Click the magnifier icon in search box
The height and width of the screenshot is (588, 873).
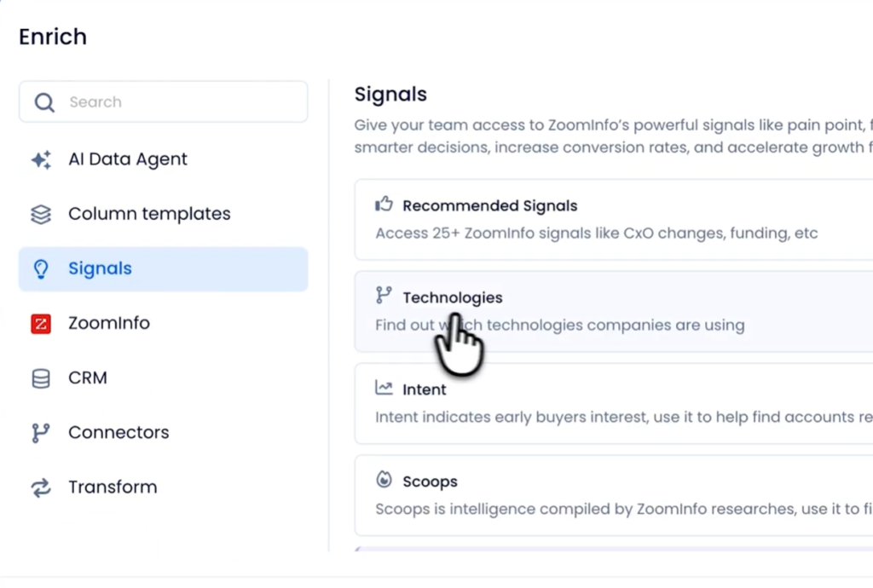pos(44,102)
